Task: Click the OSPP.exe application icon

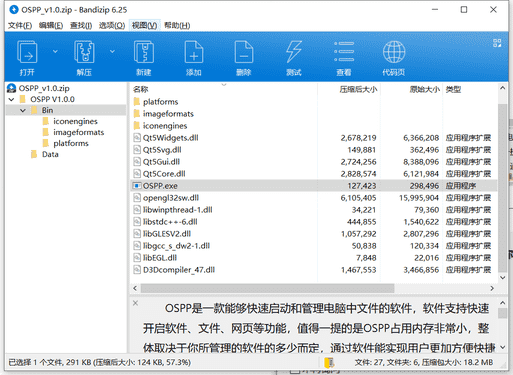Action: click(x=137, y=185)
